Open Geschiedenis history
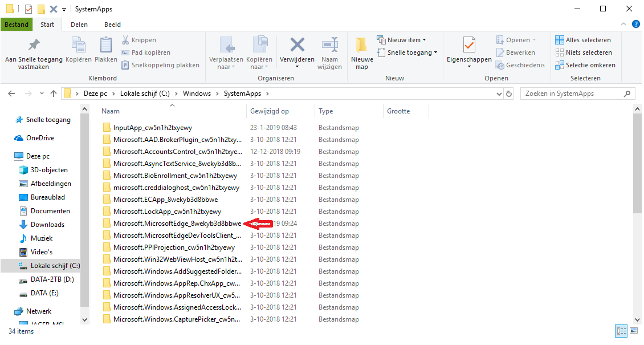This screenshot has height=345, width=644. coord(520,65)
